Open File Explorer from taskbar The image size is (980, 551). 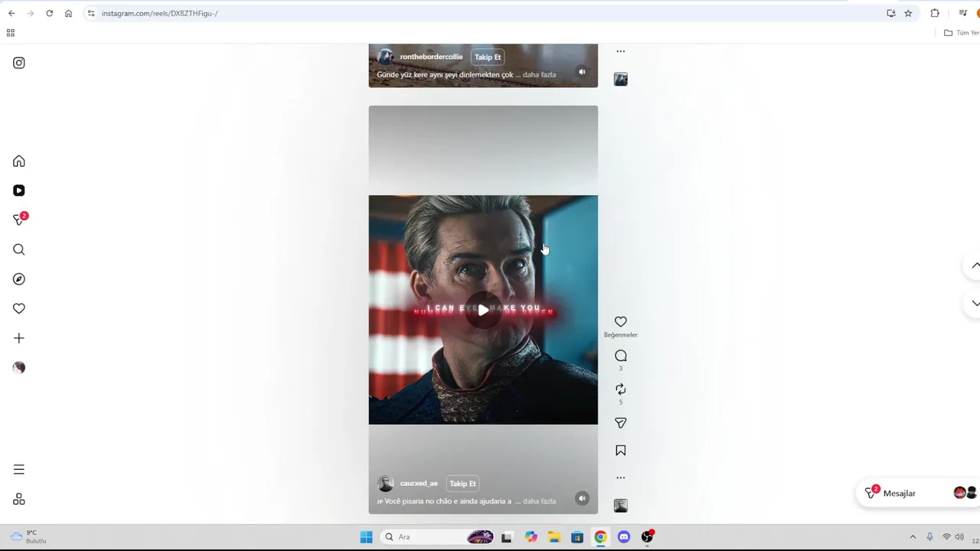coord(554,537)
